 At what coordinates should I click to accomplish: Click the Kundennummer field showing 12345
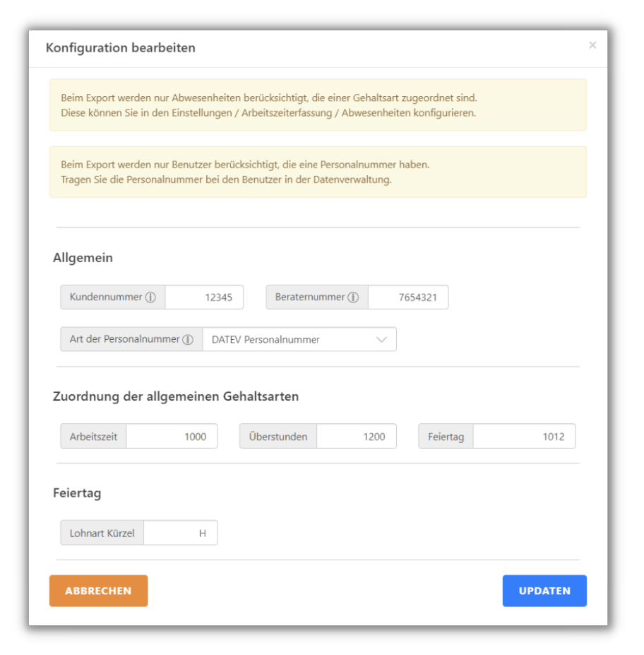click(x=204, y=297)
